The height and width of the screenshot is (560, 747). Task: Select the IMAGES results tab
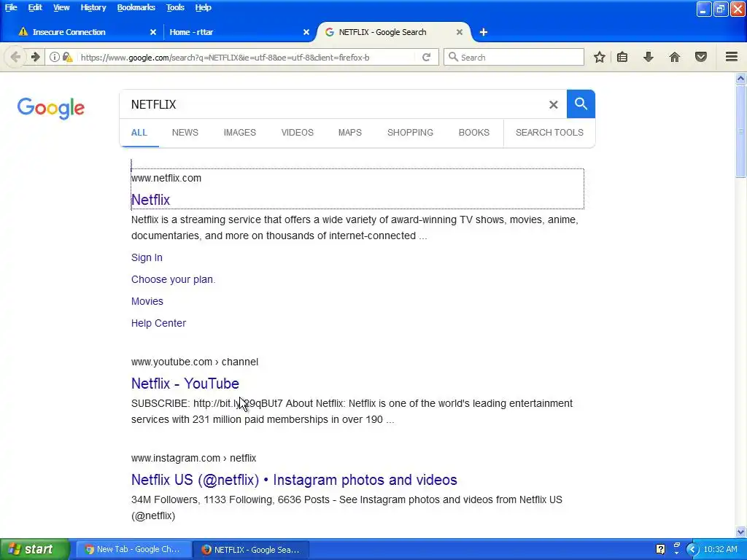(239, 133)
